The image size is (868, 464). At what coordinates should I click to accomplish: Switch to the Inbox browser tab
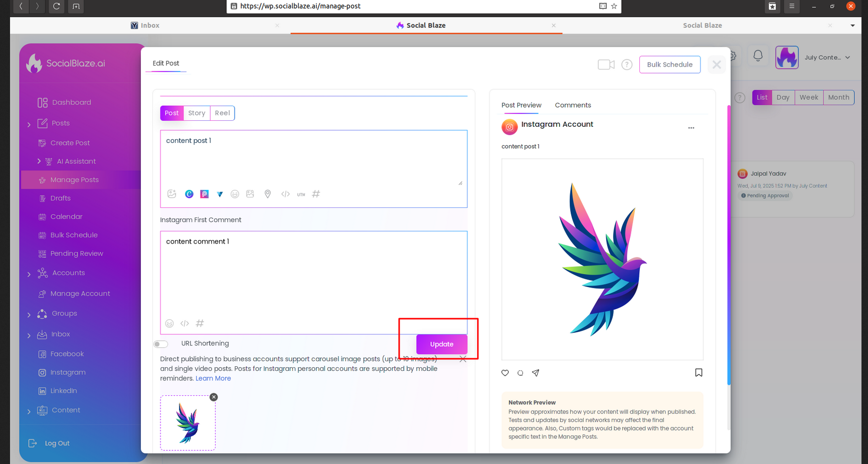pyautogui.click(x=145, y=26)
